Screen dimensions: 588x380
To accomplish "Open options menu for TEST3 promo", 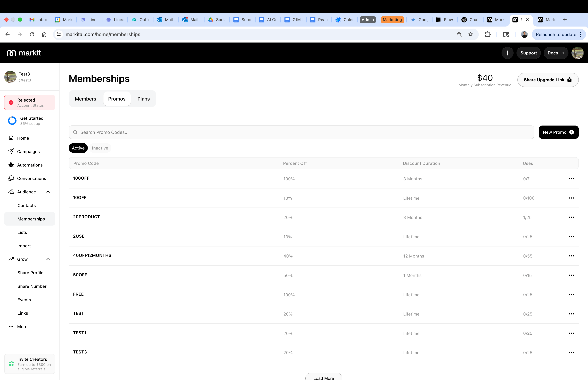I will coord(571,352).
